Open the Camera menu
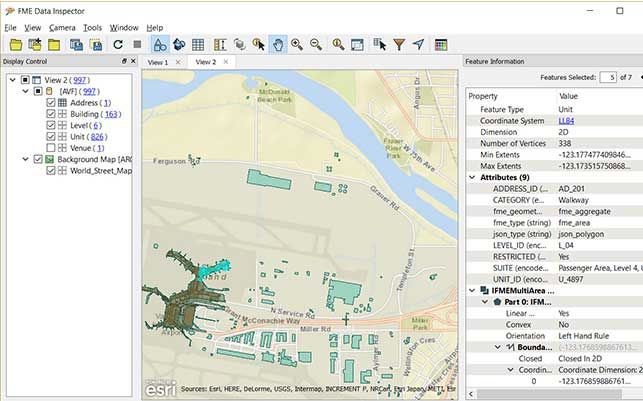This screenshot has height=401, width=643. (62, 28)
